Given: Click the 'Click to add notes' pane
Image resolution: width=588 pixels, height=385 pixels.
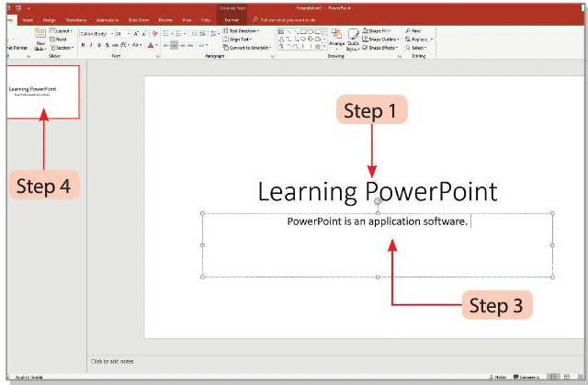Looking at the screenshot, I should pyautogui.click(x=112, y=361).
